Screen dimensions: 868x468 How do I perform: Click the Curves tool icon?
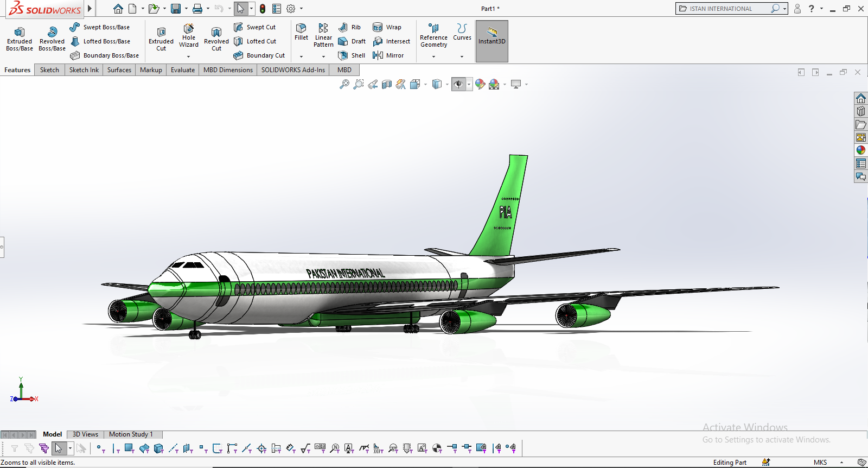[x=462, y=32]
